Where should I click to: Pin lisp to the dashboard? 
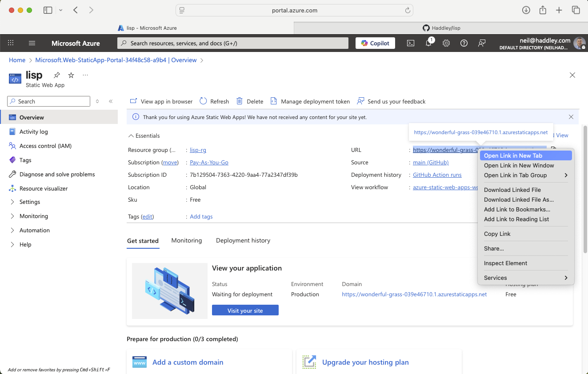56,75
